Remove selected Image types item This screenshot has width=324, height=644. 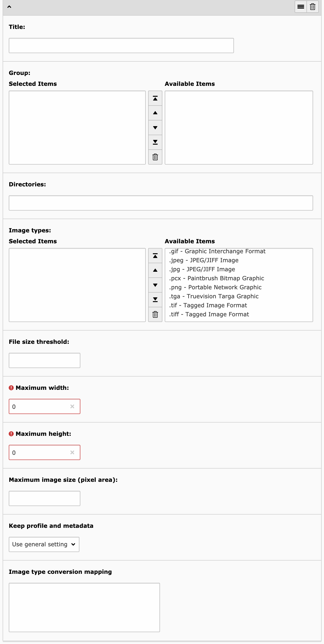(x=155, y=314)
